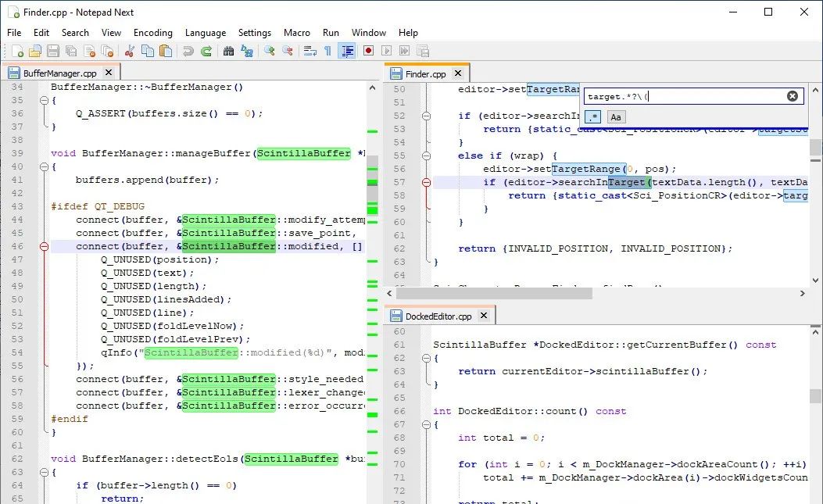
Task: Collapse fold at line 63 in BufferManager.cpp
Action: click(x=44, y=472)
